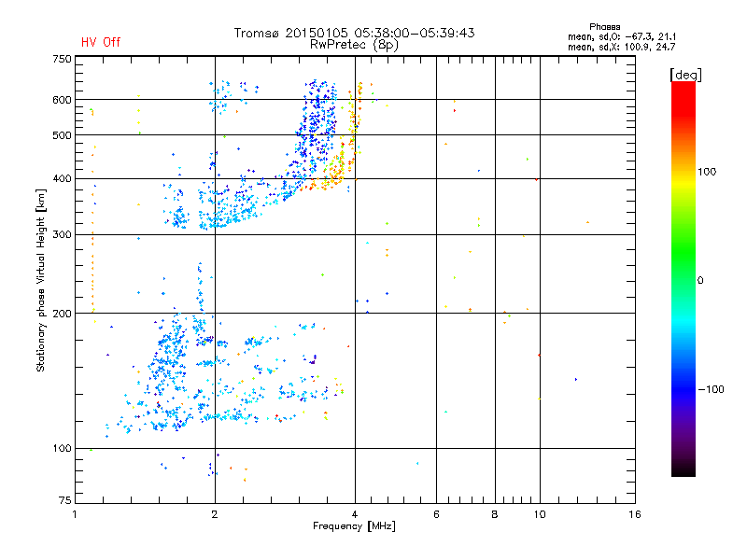Image resolution: width=747 pixels, height=560 pixels.
Task: Click the '1' frequency axis label
Action: pyautogui.click(x=75, y=514)
